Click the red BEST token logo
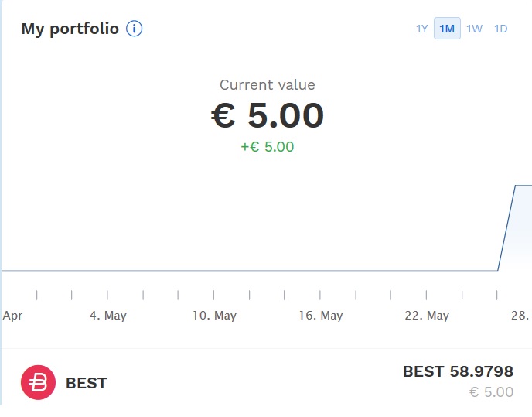Viewport: 532px width, 417px height. click(38, 382)
